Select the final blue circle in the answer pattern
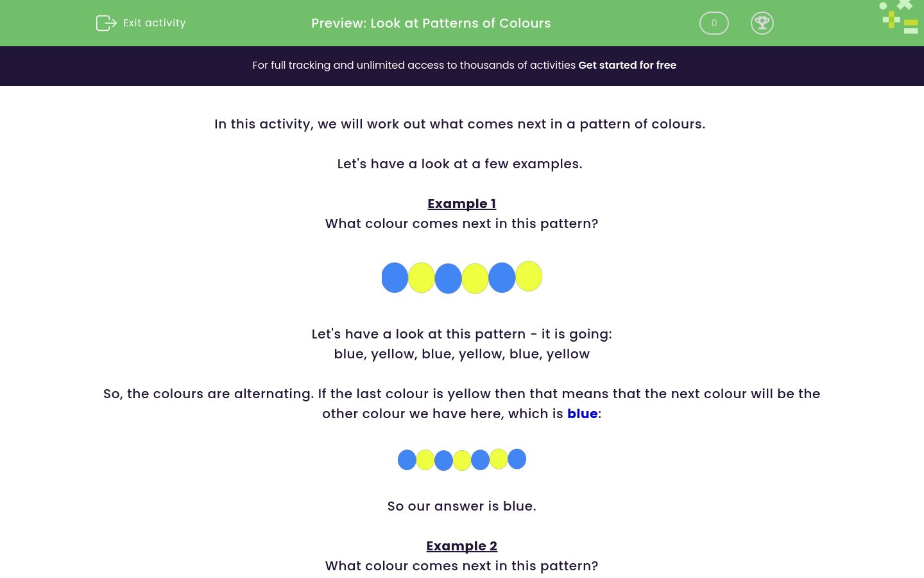Viewport: 924px width, 578px height. (517, 459)
